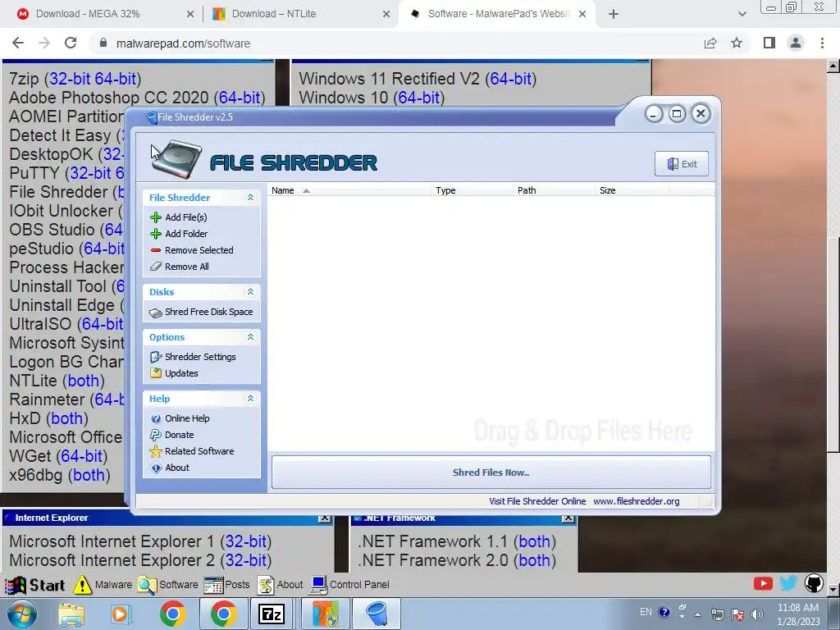Select the Software - MalwarePad's Website tab
The image size is (840, 630).
coord(498,14)
